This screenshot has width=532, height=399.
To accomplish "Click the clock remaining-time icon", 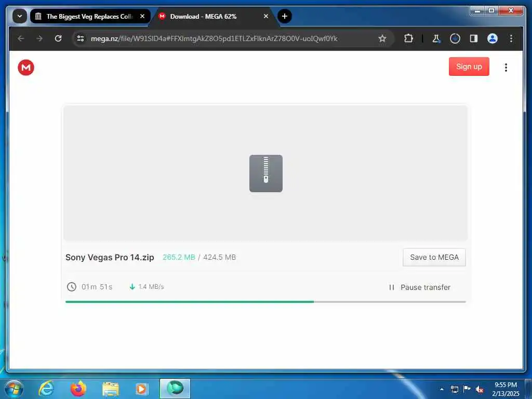I will [x=72, y=287].
